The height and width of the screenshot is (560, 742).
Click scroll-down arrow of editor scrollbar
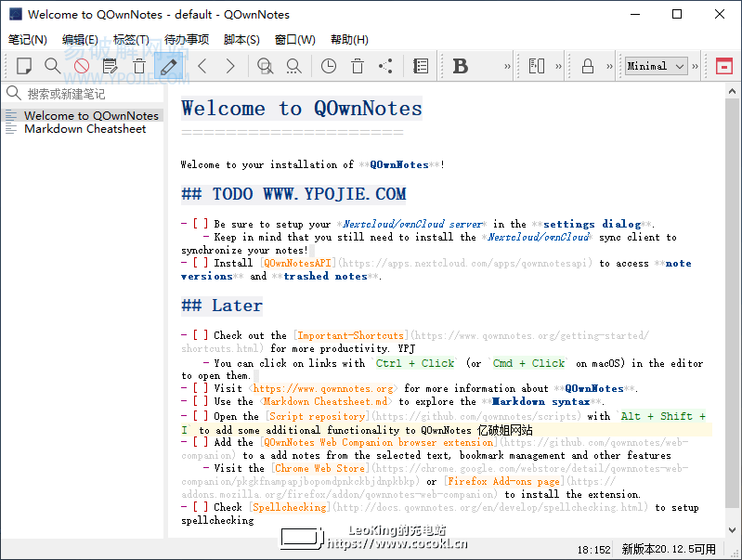pos(732,529)
